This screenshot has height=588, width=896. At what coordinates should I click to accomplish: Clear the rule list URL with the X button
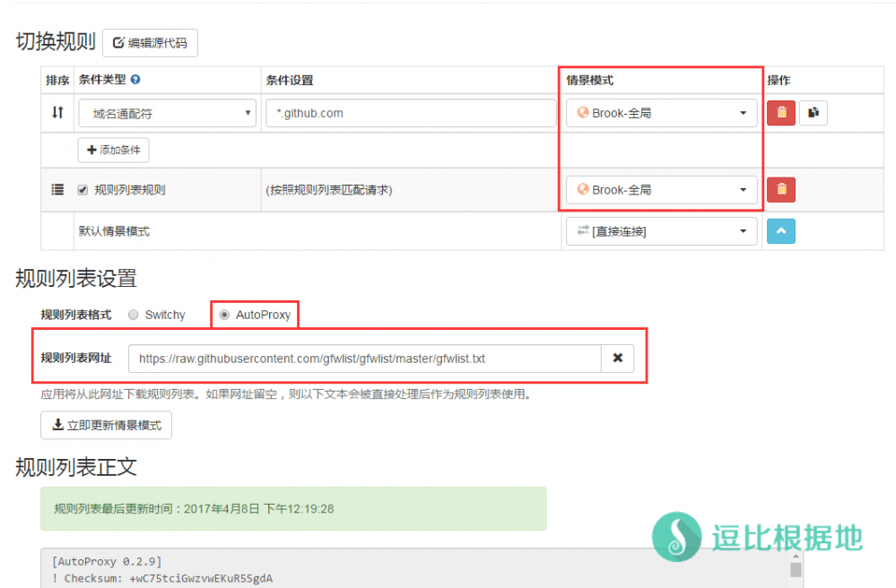tap(617, 359)
